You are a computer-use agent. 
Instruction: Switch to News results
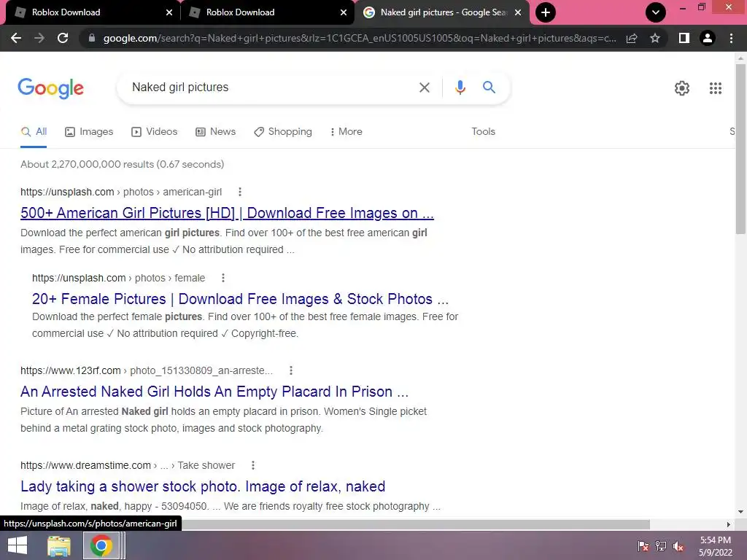[x=215, y=132]
